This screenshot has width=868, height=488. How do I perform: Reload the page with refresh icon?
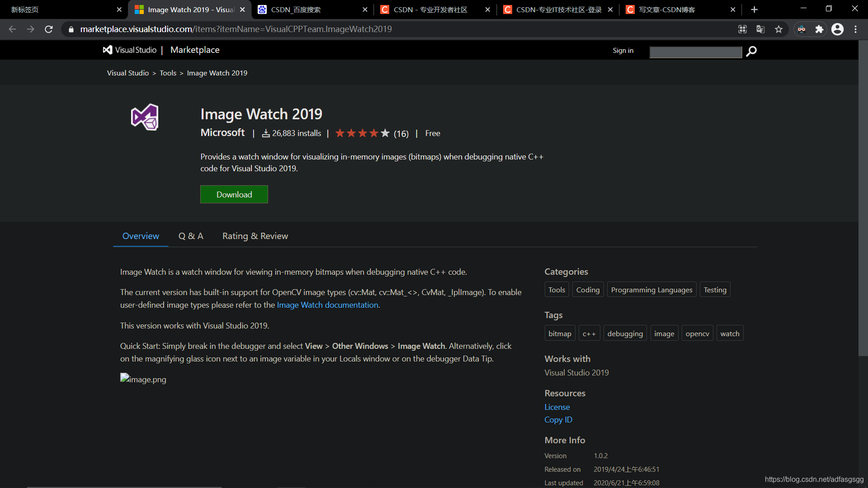tap(49, 29)
